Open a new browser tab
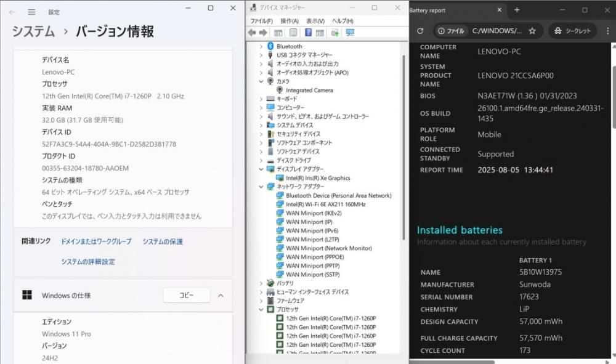Image resolution: width=616 pixels, height=364 pixels. pos(517,10)
